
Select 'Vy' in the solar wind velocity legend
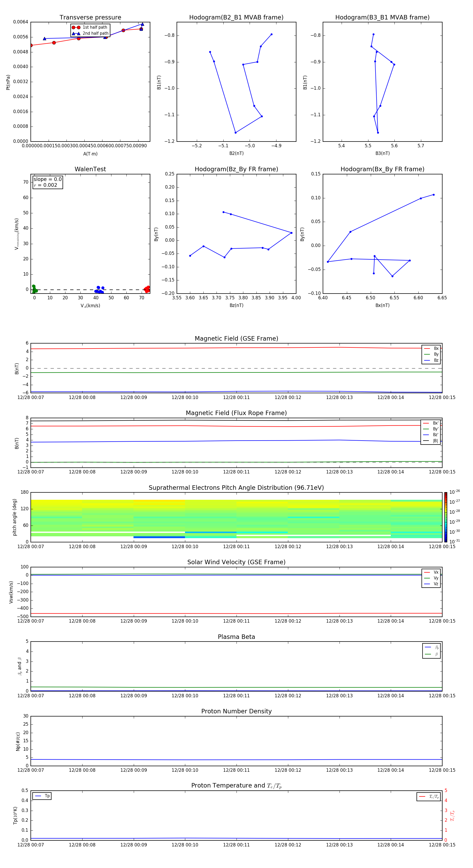[431, 578]
